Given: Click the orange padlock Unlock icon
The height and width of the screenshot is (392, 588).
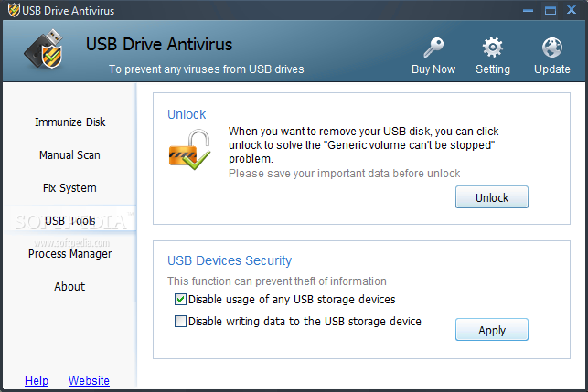Looking at the screenshot, I should 189,149.
